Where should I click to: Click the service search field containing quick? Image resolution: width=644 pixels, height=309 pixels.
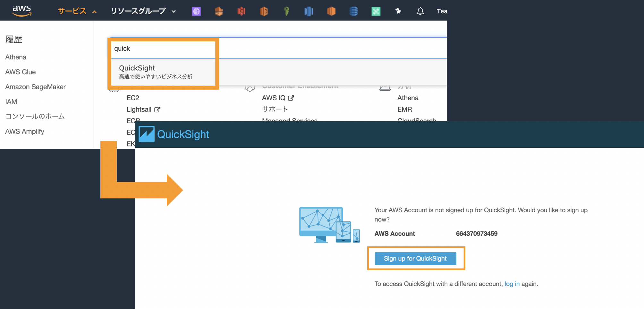(278, 49)
